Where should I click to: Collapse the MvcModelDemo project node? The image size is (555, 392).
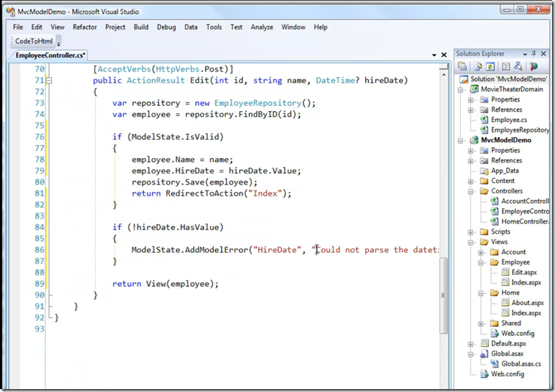click(x=460, y=140)
